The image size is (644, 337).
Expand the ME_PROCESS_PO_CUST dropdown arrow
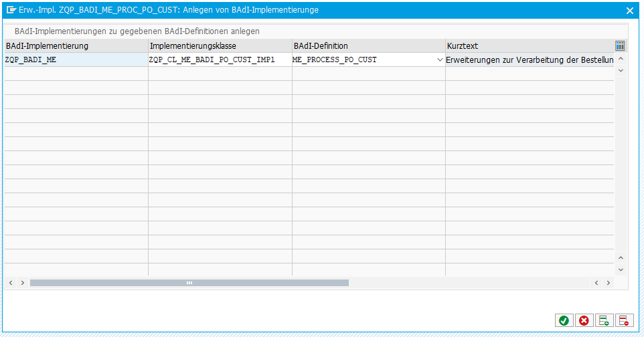pyautogui.click(x=440, y=60)
